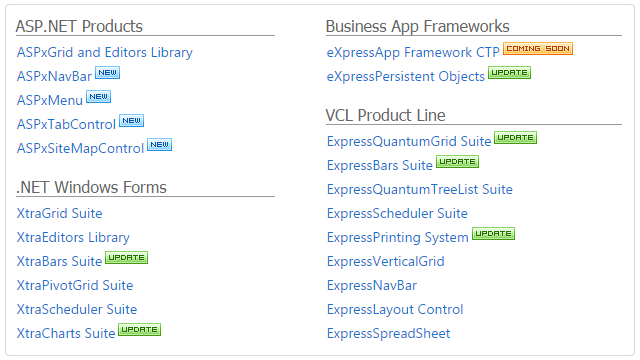Click the UPDATE badge next to ExpressQuantumGrid Suite
Viewport: 640px width, 360px height.
pos(515,138)
